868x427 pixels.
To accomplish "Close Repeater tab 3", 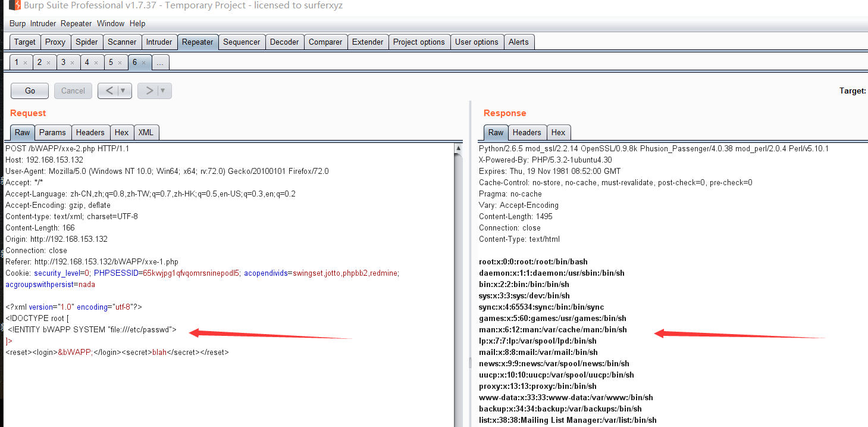I will [72, 63].
